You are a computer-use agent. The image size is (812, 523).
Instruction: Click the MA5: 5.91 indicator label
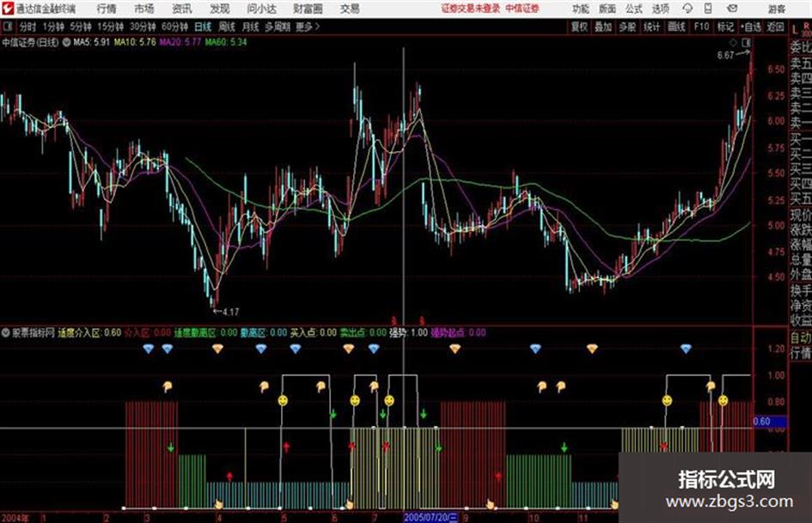click(x=92, y=42)
